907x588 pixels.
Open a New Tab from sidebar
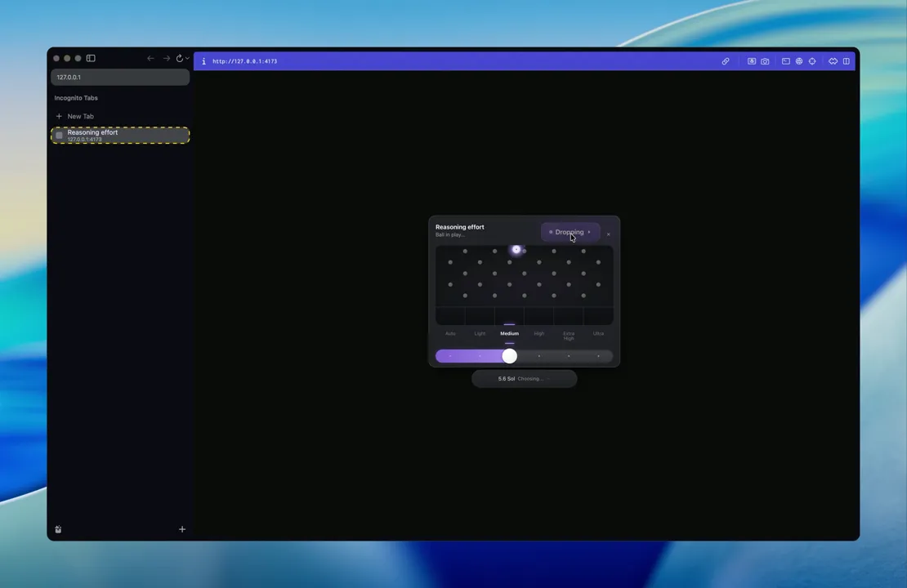(x=80, y=116)
